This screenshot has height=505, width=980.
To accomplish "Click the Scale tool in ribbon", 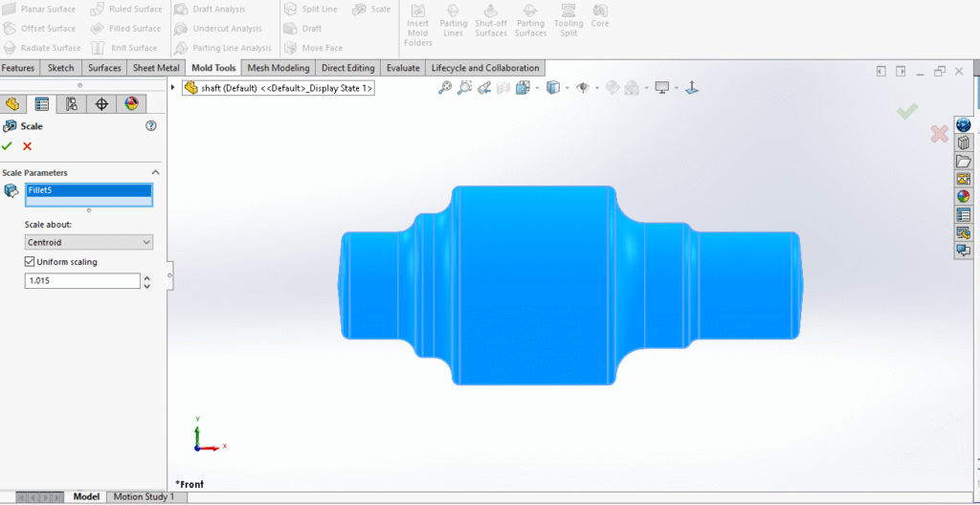I will [x=371, y=10].
